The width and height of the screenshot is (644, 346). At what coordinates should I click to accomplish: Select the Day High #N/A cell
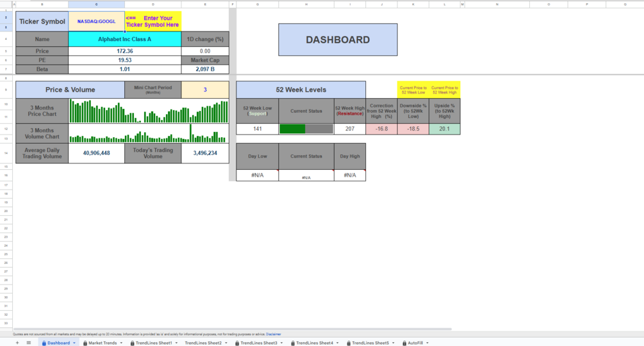[x=350, y=176]
